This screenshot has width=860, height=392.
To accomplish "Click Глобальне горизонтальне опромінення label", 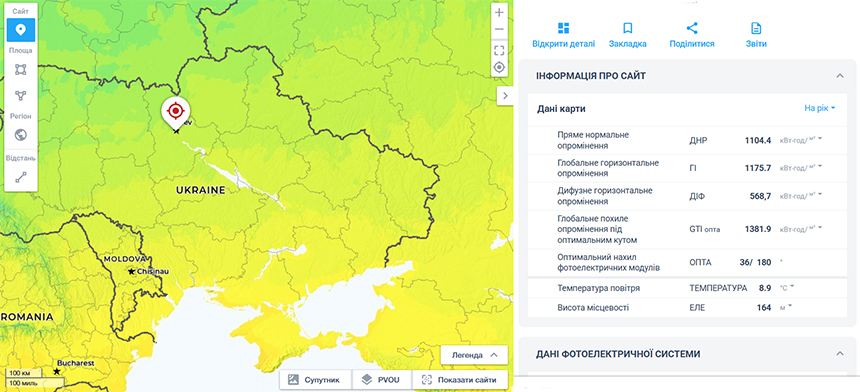I will (608, 168).
